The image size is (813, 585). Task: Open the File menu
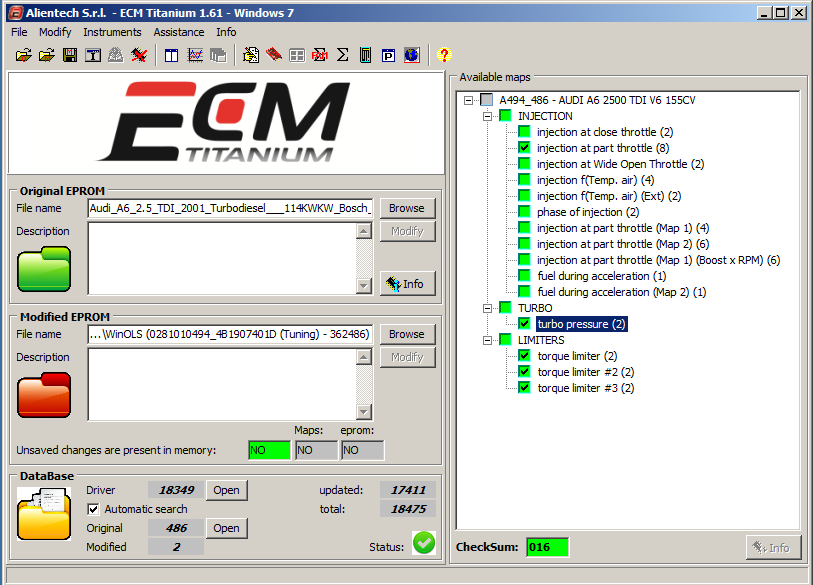[x=19, y=32]
